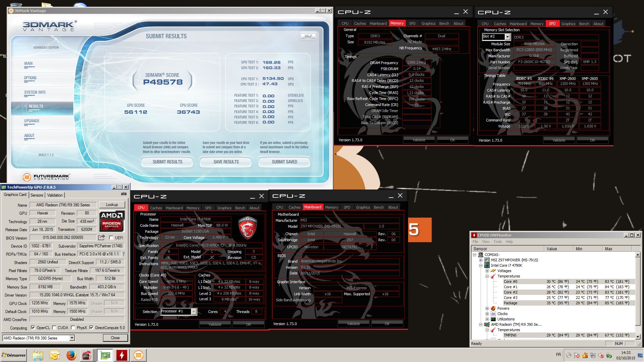Click the AMD Radeon graphics card icon in HWMonitor
The width and height of the screenshot is (644, 362).
pos(487,324)
